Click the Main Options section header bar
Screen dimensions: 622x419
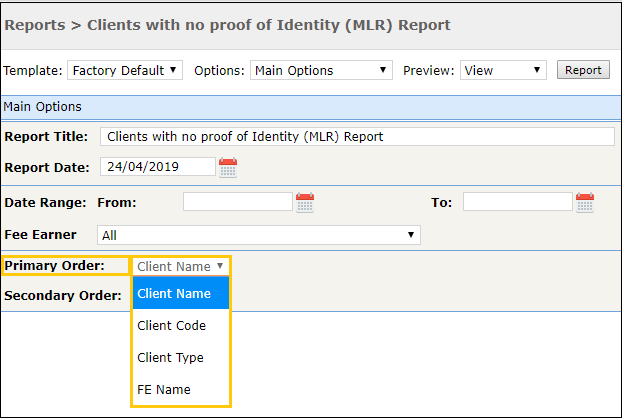tap(311, 107)
